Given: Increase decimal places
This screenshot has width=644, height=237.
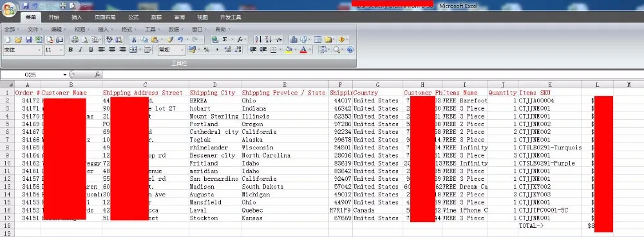Looking at the screenshot, I should tap(227, 50).
